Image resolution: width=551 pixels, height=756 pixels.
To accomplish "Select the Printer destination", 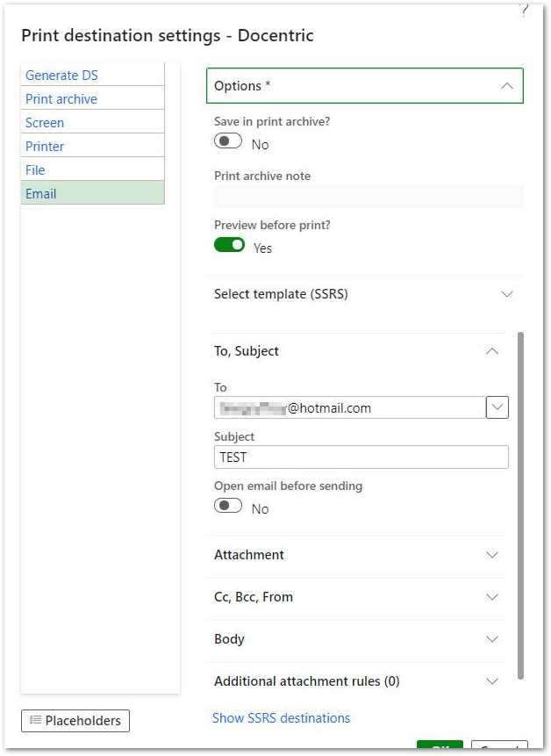I will pyautogui.click(x=92, y=146).
